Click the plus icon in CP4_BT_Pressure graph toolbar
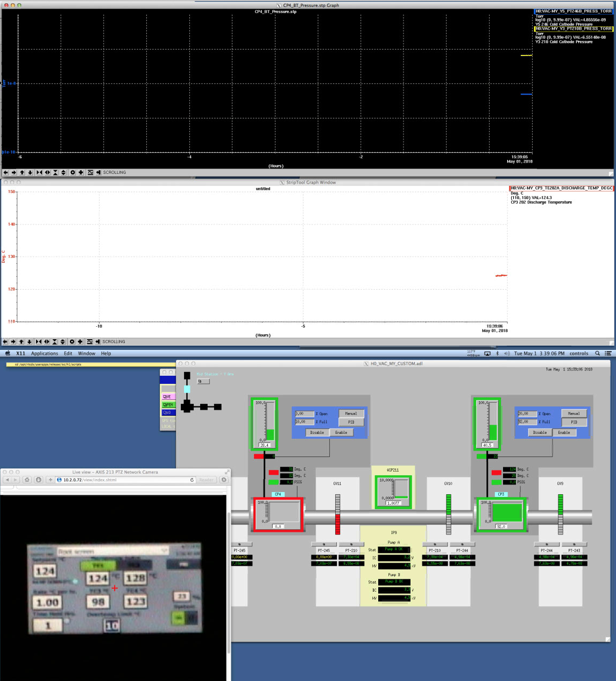 [81, 173]
